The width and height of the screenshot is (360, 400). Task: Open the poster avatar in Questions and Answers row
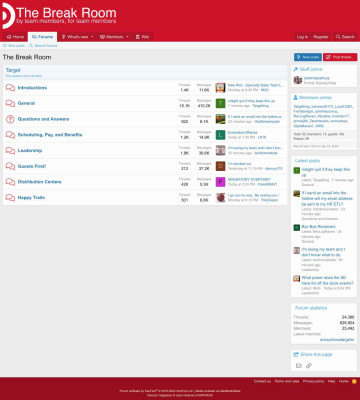pyautogui.click(x=220, y=119)
